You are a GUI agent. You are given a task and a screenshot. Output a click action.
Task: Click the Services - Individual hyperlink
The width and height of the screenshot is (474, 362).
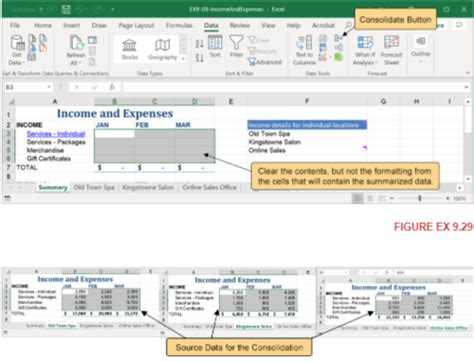[56, 134]
